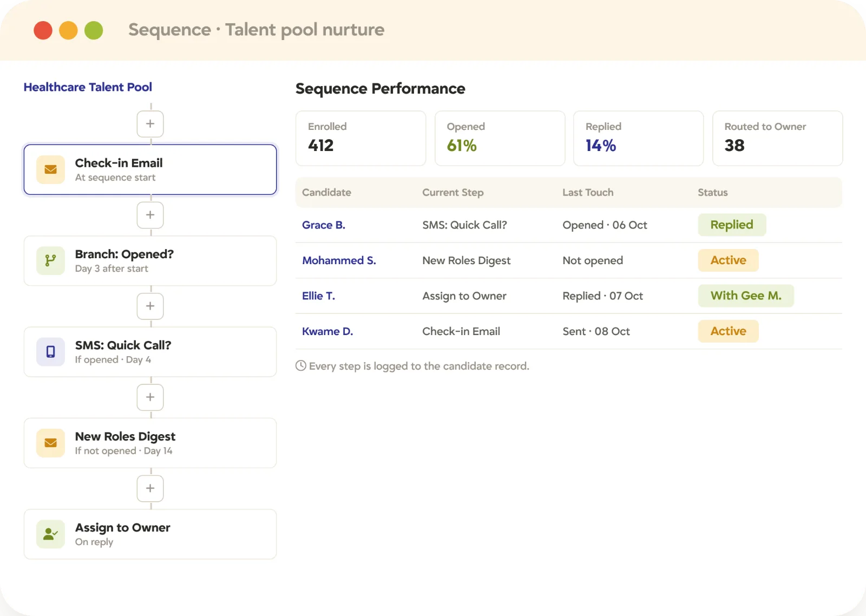Click the branch icon on Branch: Opened? step
The image size is (866, 616).
tap(50, 261)
